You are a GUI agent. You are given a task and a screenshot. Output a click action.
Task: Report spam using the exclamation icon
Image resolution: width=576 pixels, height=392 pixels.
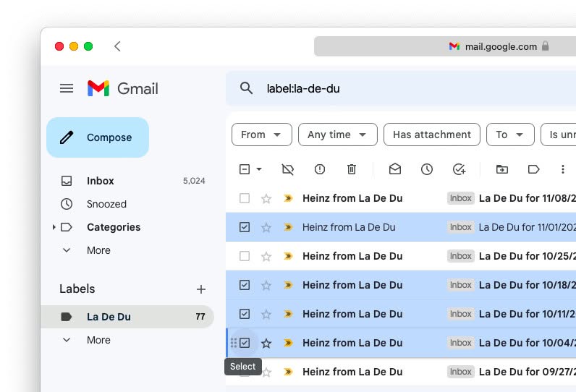pos(320,169)
